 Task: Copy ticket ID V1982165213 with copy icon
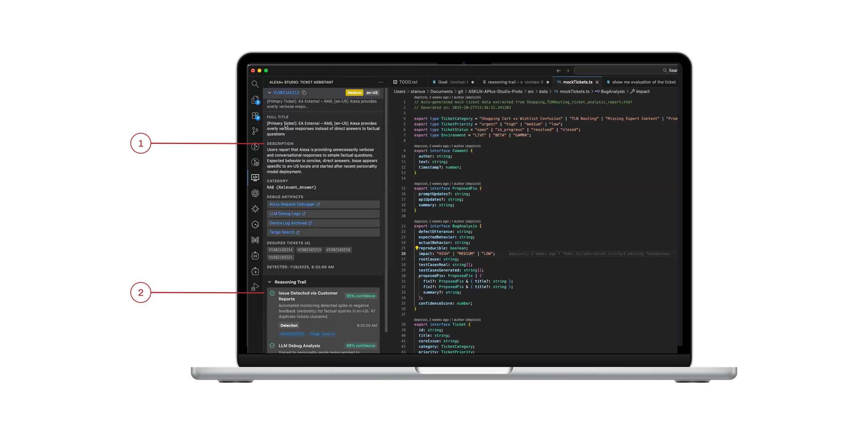[304, 93]
